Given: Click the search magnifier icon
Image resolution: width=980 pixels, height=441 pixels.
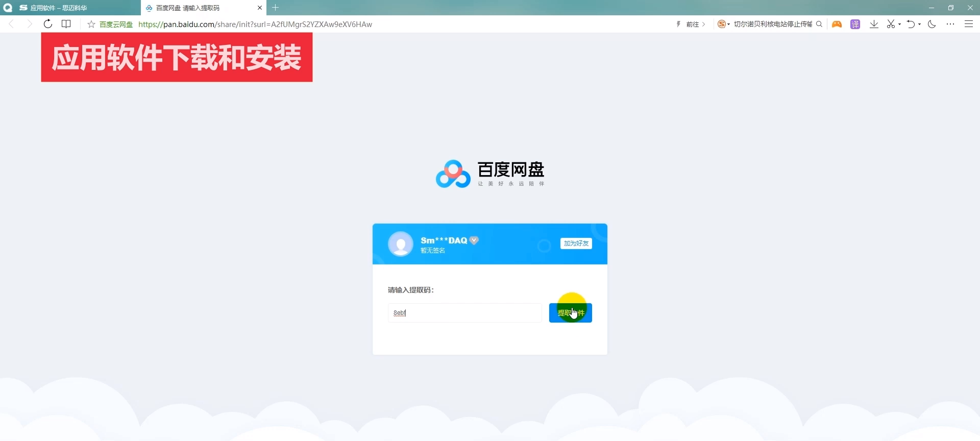Looking at the screenshot, I should [819, 24].
